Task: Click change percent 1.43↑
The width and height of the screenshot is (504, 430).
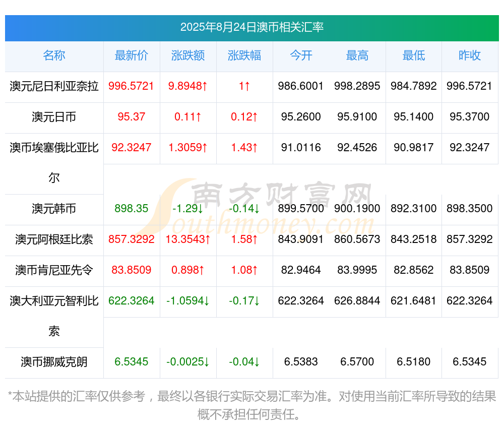Action: tap(244, 148)
